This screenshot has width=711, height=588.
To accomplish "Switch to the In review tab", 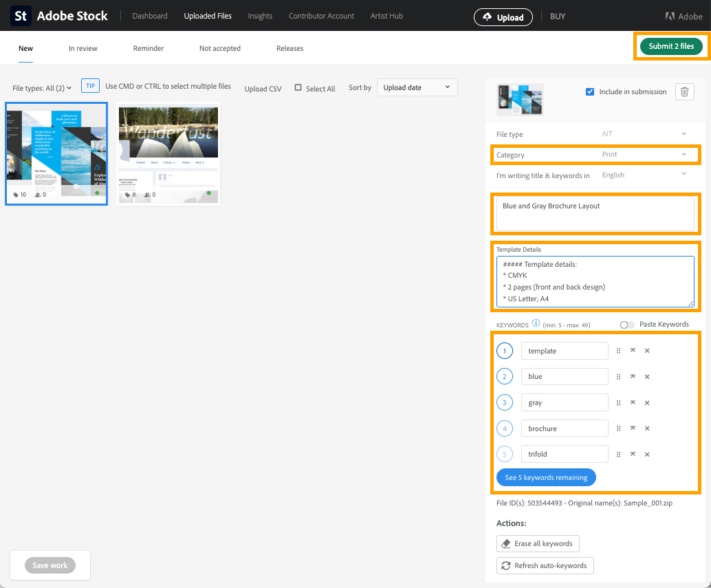I will (x=83, y=48).
